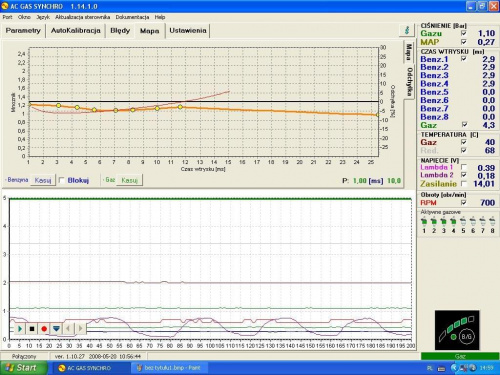This screenshot has width=500, height=375.
Task: Select the yellow map point near 7 ms
Action: [116, 110]
